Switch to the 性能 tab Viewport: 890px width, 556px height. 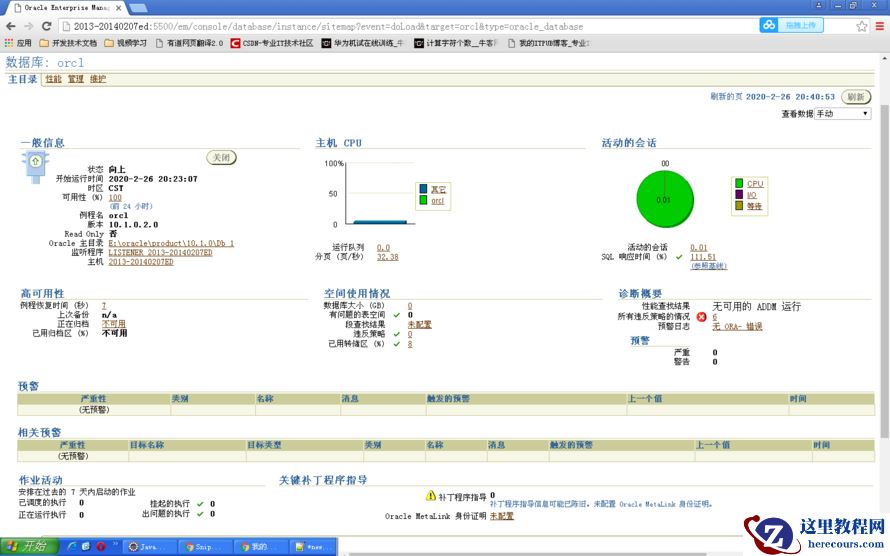[x=53, y=79]
